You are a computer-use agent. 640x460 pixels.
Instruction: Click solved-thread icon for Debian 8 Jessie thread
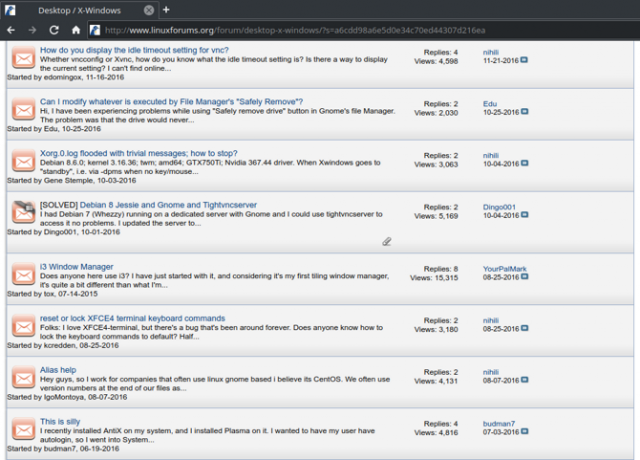coord(23,212)
